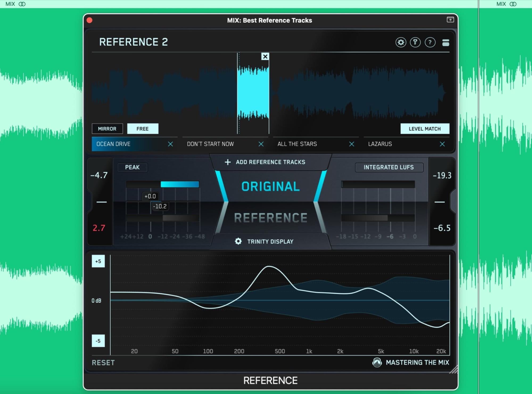This screenshot has height=394, width=532.
Task: Switch monitoring to REFERENCE
Action: click(x=270, y=218)
